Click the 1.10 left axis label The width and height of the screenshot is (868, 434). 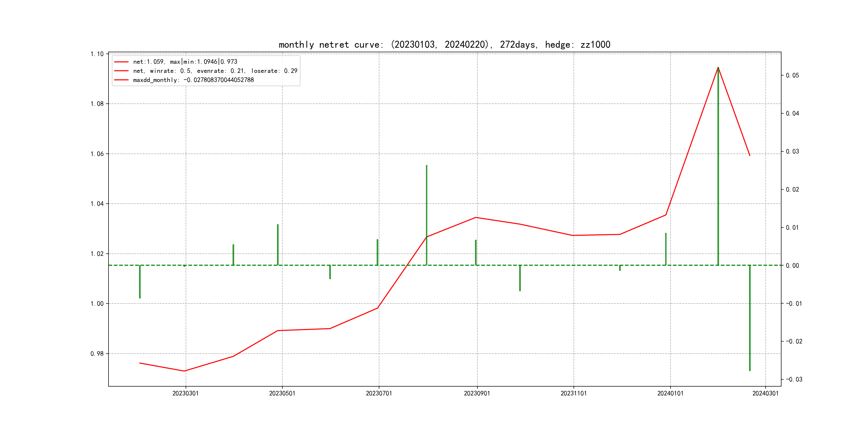[x=97, y=54]
